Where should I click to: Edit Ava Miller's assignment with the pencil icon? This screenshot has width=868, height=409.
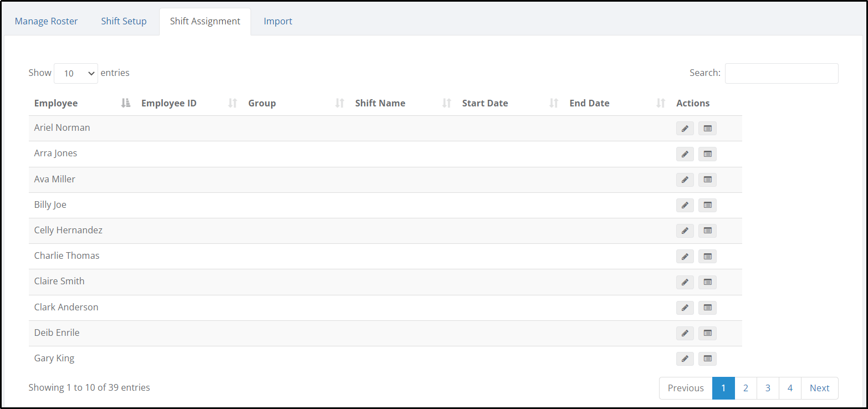point(685,180)
